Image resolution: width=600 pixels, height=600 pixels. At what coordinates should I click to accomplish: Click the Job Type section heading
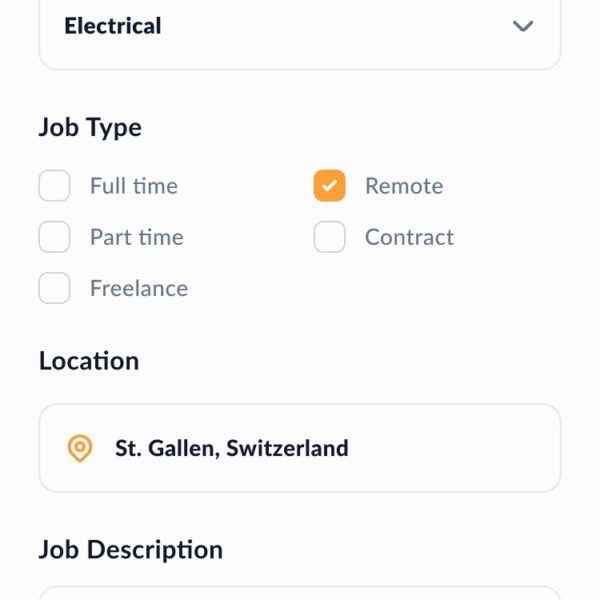point(90,128)
